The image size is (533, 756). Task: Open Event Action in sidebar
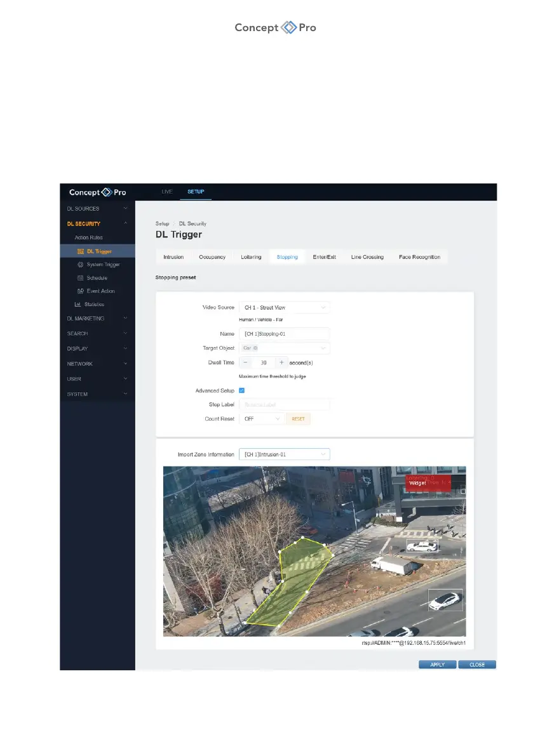(x=97, y=291)
